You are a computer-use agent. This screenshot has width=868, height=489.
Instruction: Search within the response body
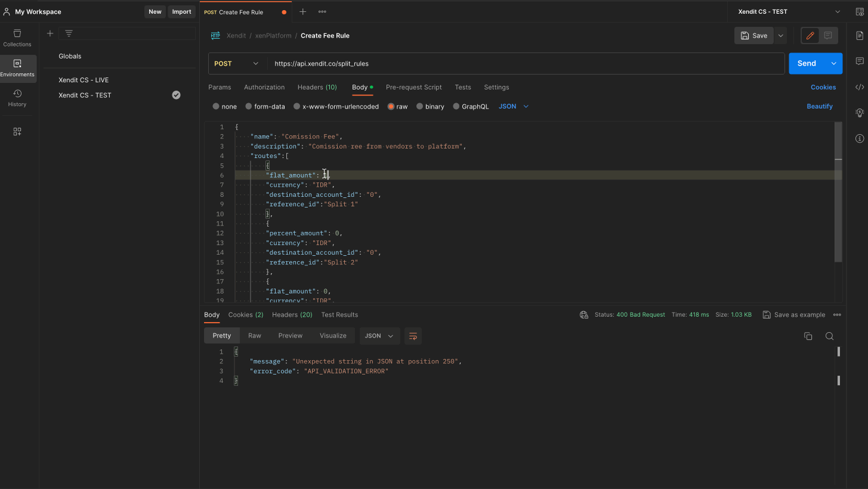click(x=829, y=336)
